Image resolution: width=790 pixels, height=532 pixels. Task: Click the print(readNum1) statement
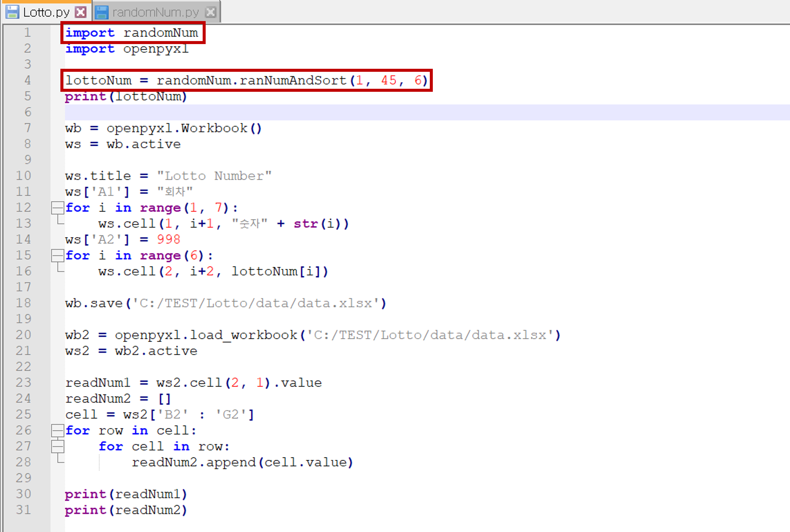pos(126,494)
